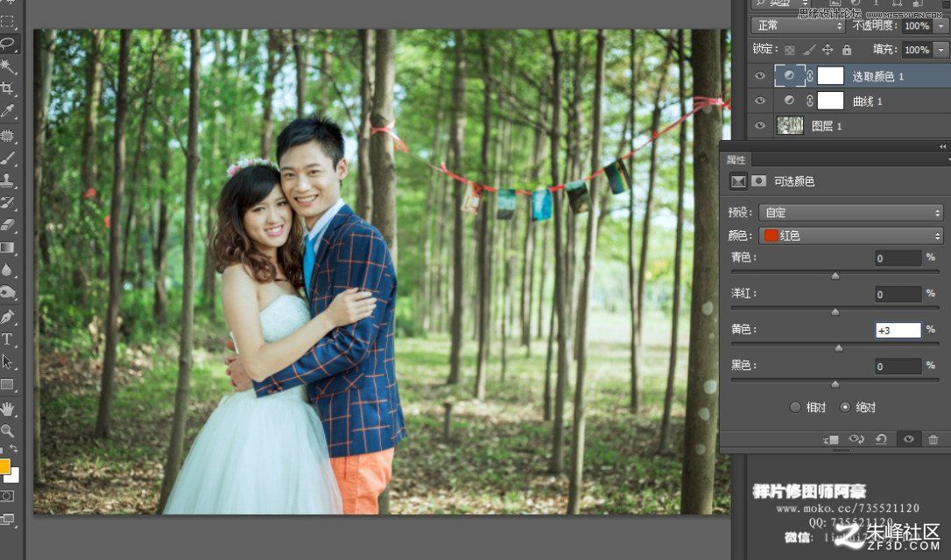Select the Clone Stamp tool

[7, 180]
